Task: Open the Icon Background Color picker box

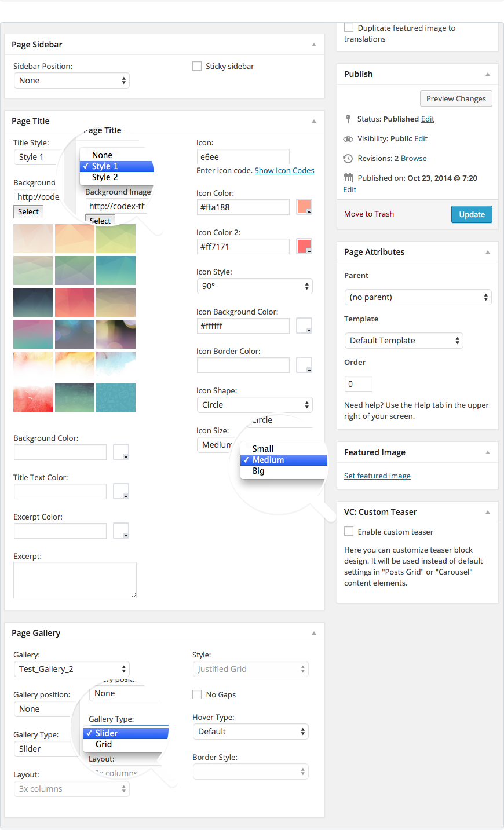Action: 304,326
